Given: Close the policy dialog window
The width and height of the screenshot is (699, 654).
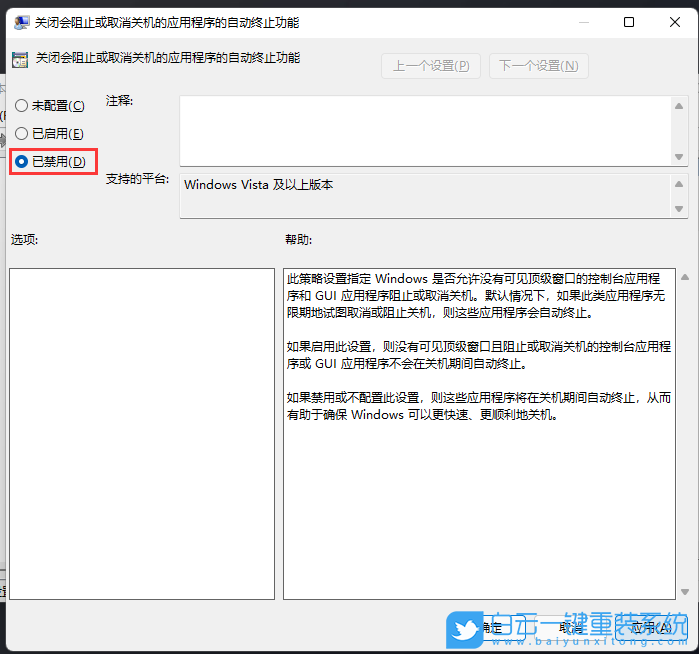Looking at the screenshot, I should click(x=675, y=22).
